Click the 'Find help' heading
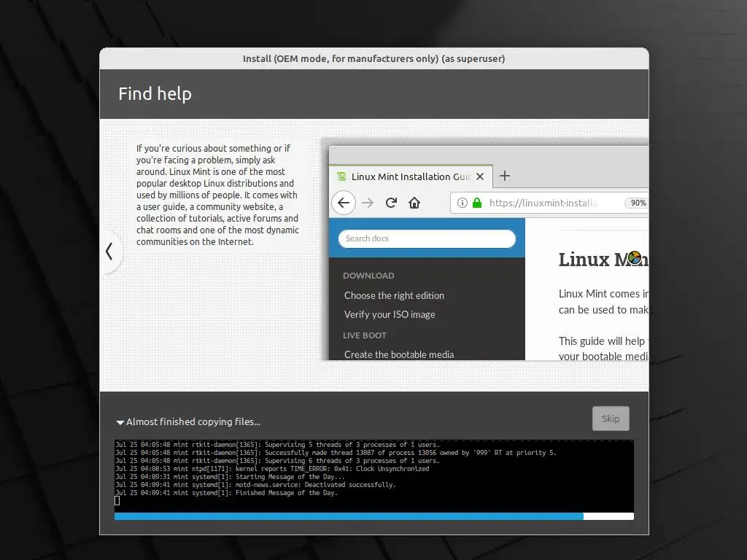The height and width of the screenshot is (560, 747). pos(155,94)
